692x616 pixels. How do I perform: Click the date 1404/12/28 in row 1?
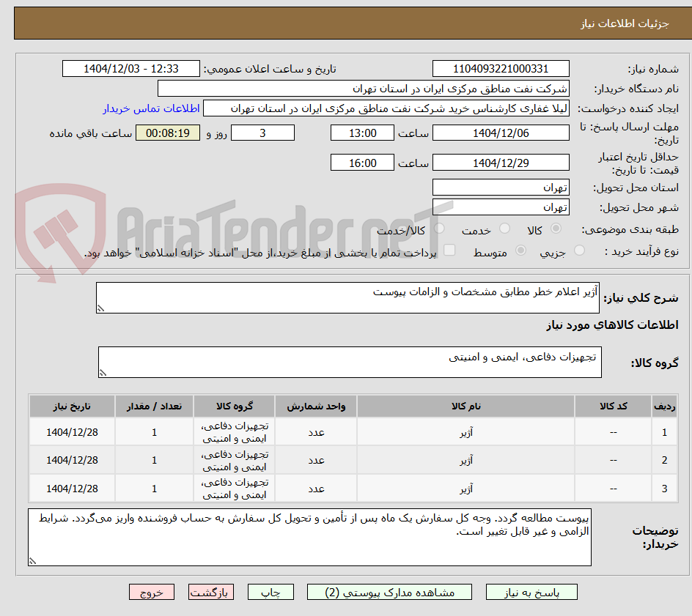72,433
